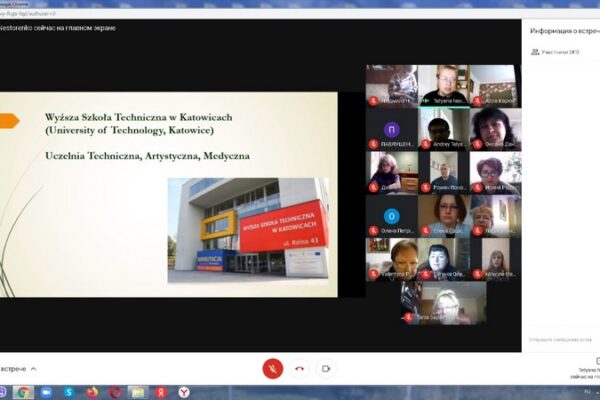The width and height of the screenshot is (600, 400).
Task: Leave the call with the hang-up button
Action: (299, 369)
